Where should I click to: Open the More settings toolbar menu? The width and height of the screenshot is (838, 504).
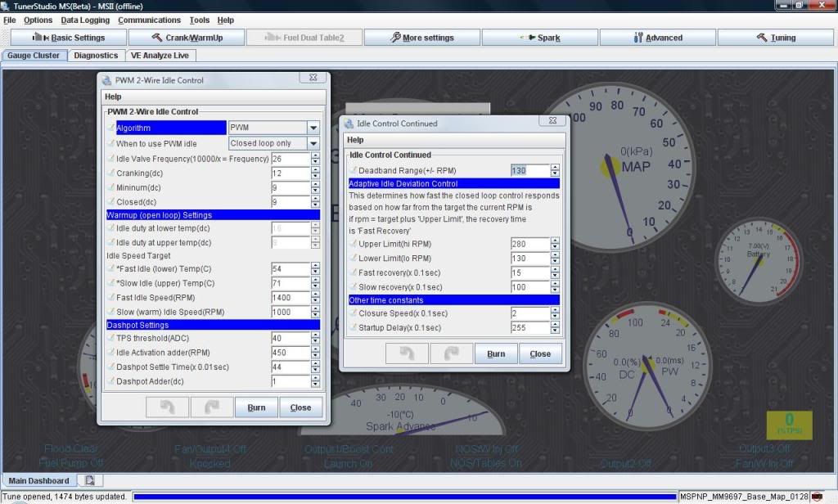click(421, 38)
